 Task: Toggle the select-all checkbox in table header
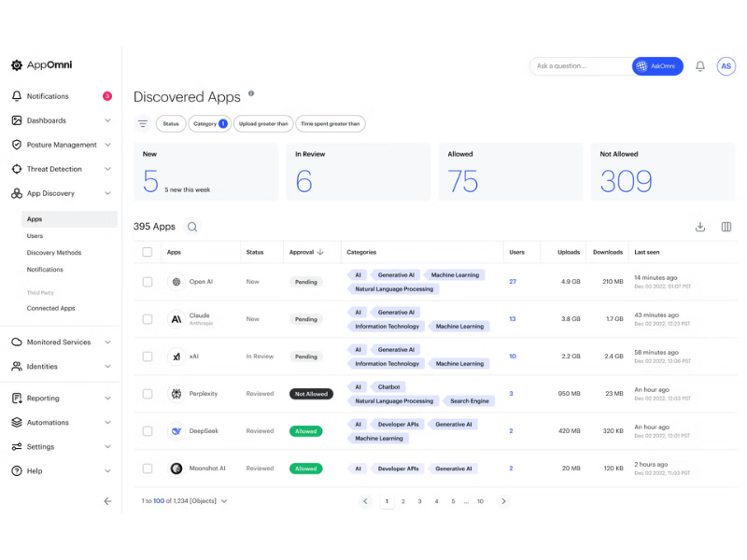click(x=148, y=252)
